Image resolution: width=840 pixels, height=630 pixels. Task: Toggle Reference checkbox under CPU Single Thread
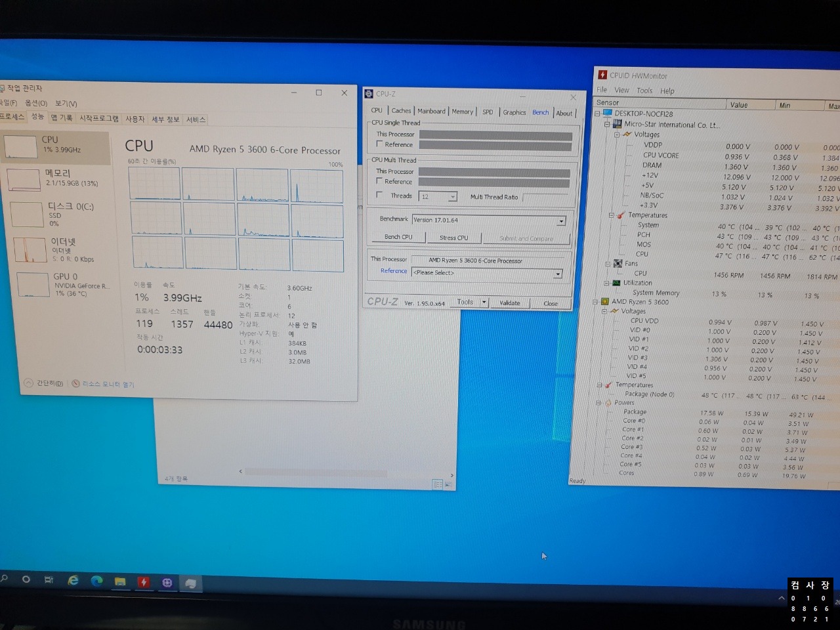point(379,144)
